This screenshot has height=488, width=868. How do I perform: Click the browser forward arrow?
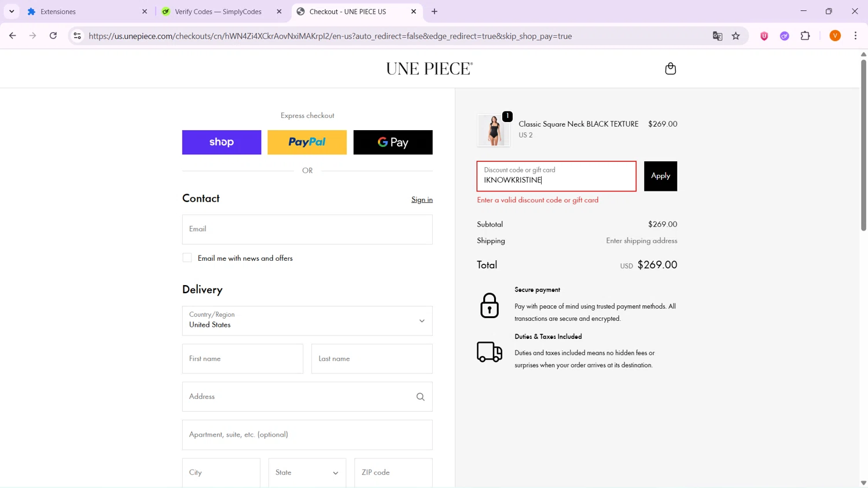(x=32, y=36)
